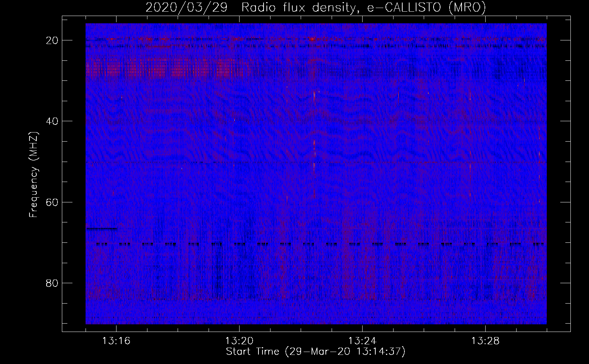This screenshot has height=364, width=589.
Task: Click the 20 frequency tick label
Action: tap(52, 40)
